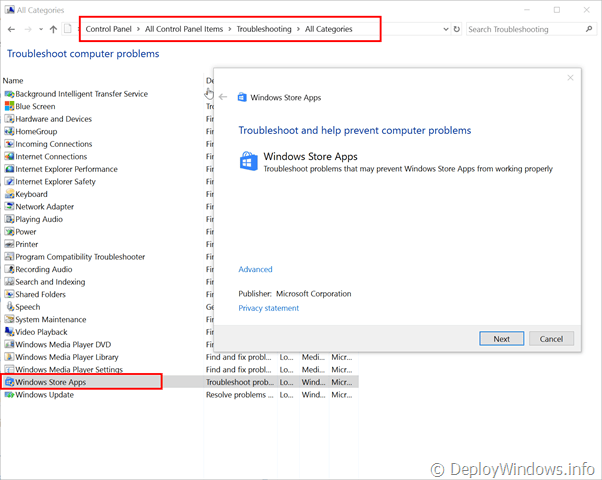Click the HomeGroup troubleshooter icon

9,131
